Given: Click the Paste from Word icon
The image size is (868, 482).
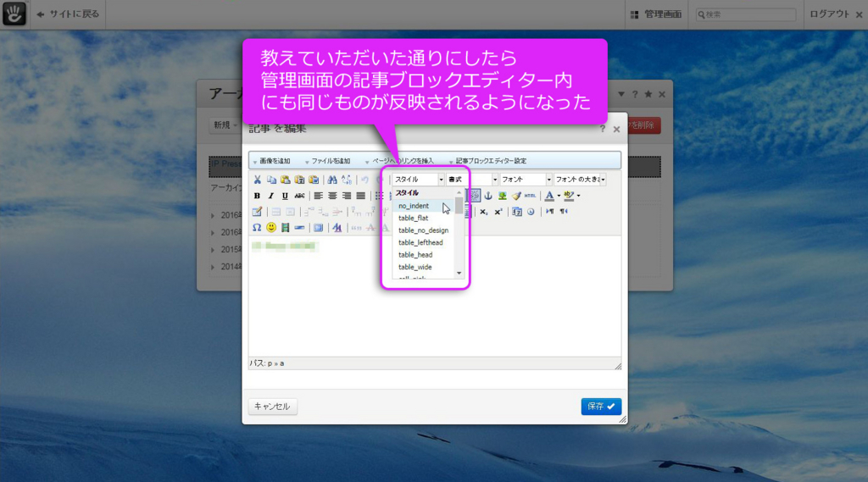Looking at the screenshot, I should [314, 180].
